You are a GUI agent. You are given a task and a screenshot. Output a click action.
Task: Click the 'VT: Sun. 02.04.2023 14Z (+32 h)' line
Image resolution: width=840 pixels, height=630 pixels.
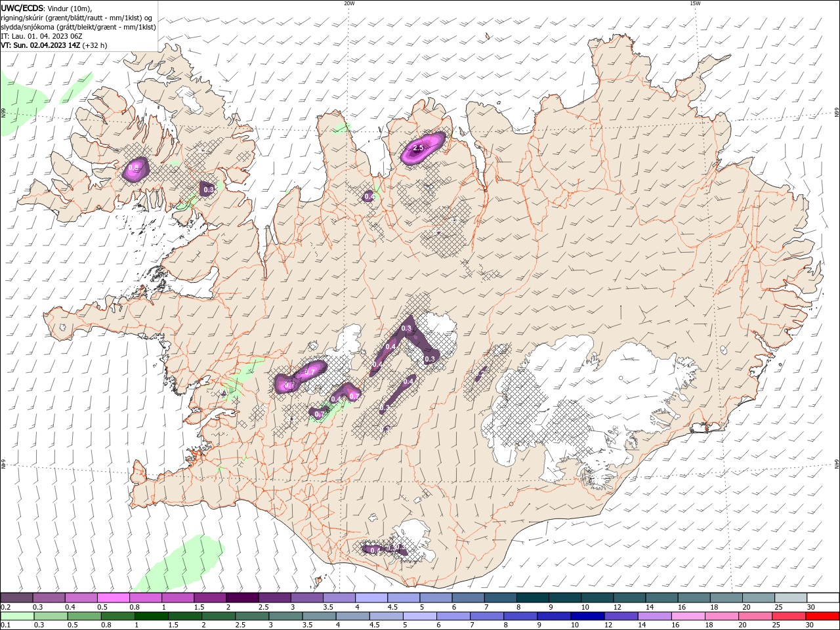click(54, 45)
